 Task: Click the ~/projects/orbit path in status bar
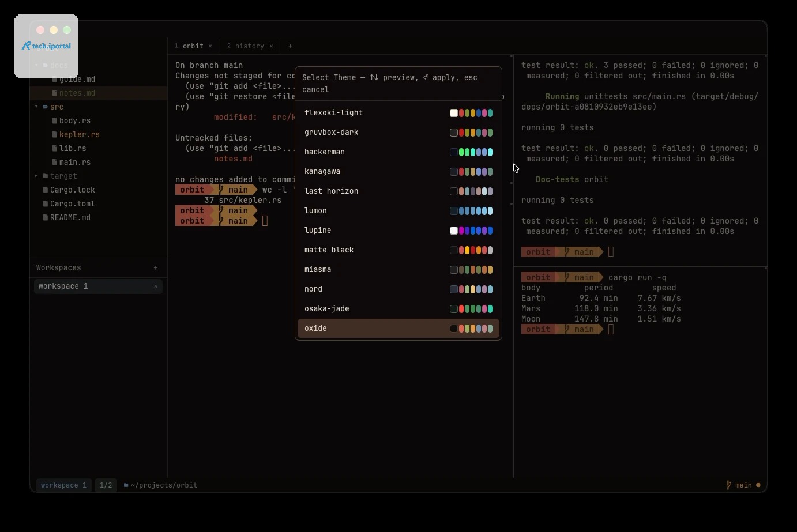[160, 485]
